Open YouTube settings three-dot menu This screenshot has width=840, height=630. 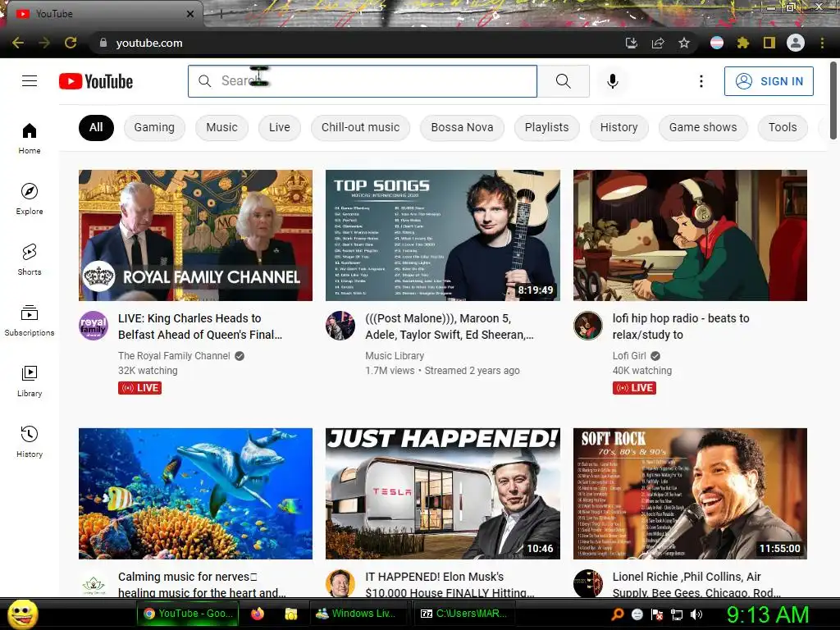tap(701, 81)
